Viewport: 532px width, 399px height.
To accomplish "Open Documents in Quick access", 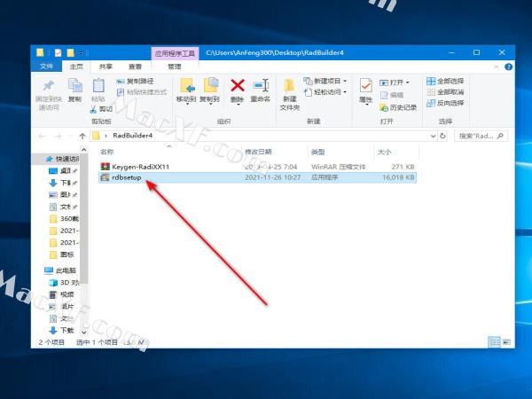I will pos(63,207).
